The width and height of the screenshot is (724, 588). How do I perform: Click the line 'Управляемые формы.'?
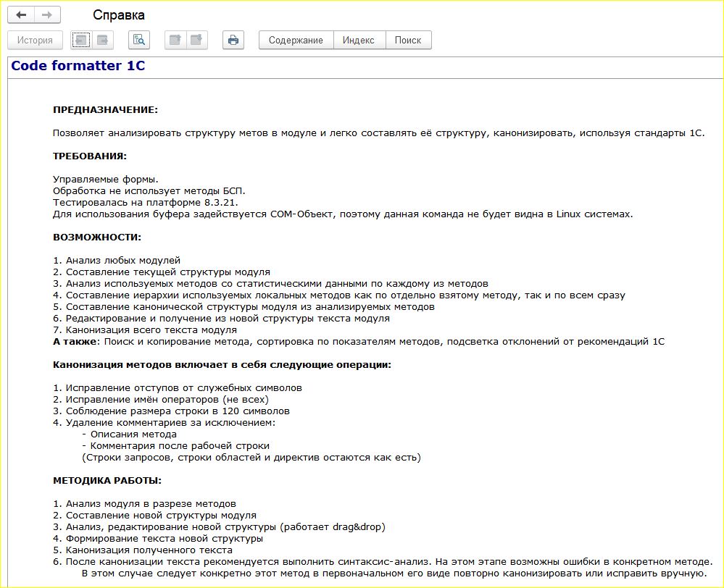(105, 179)
